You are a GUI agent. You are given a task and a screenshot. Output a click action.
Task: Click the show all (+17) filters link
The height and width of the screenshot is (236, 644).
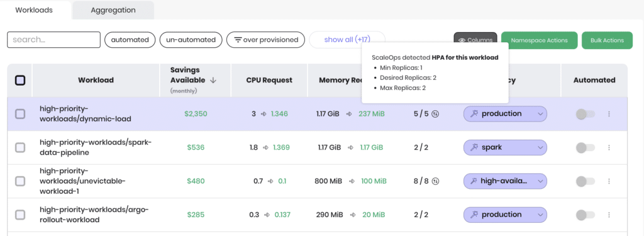pos(347,40)
